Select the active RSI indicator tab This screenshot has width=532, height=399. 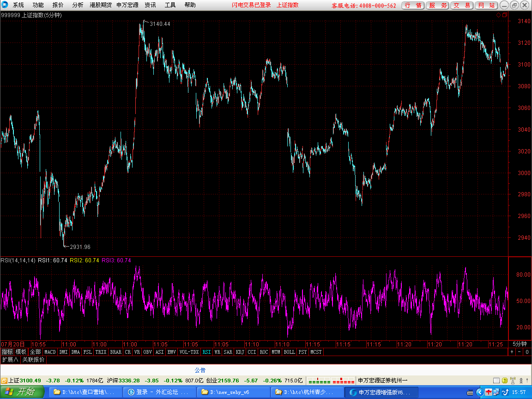coord(206,352)
